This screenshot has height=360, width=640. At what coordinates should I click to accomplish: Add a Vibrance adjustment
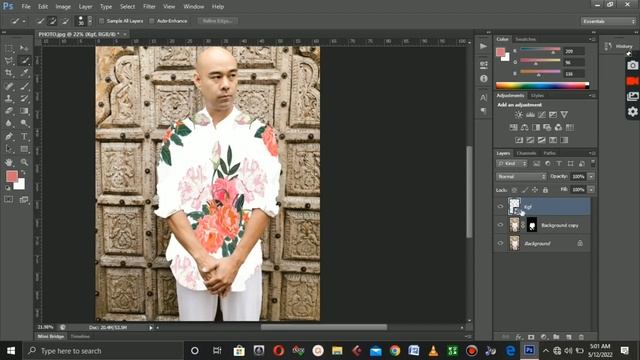(x=564, y=115)
